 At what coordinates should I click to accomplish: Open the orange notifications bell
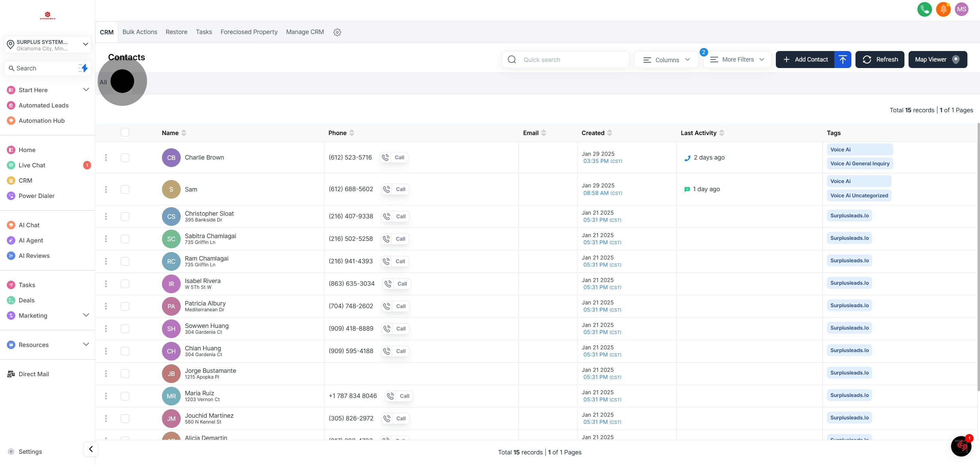pos(943,9)
